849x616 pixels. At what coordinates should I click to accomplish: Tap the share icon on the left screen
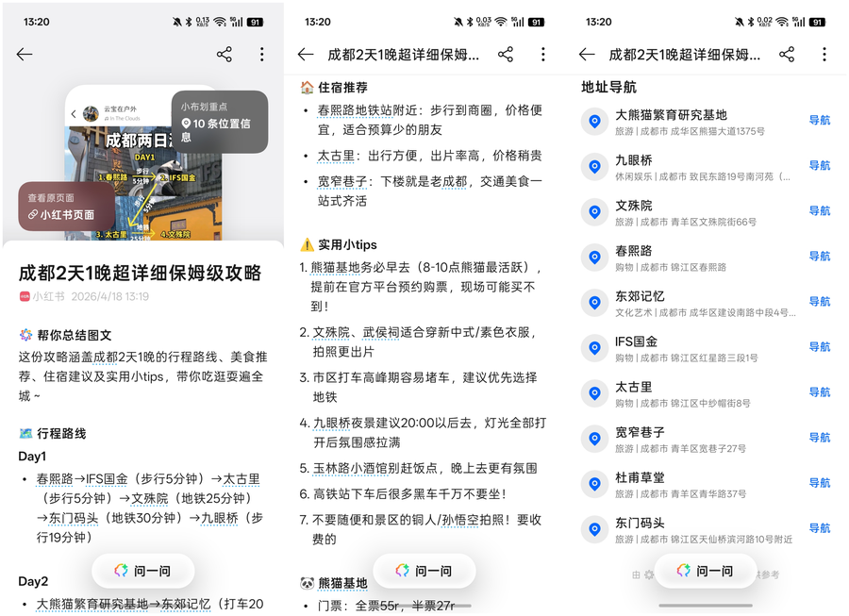tap(225, 55)
